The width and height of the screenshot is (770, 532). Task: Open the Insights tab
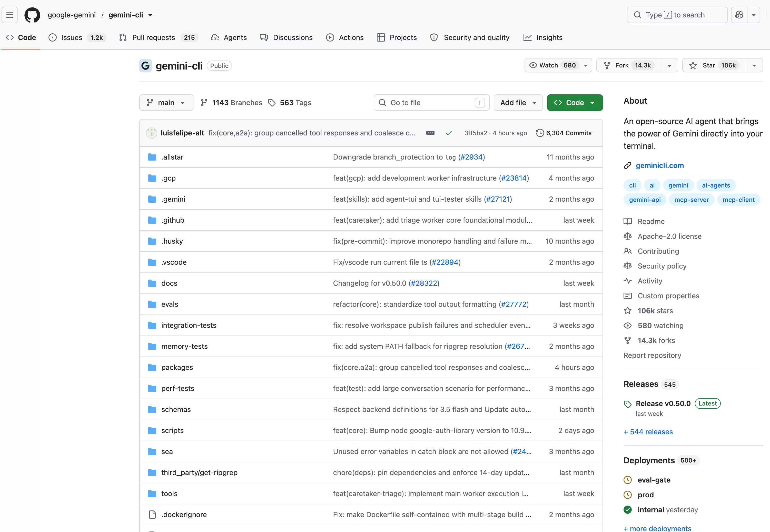click(543, 38)
